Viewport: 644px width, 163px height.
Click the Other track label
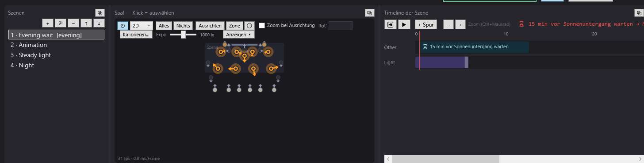[391, 47]
